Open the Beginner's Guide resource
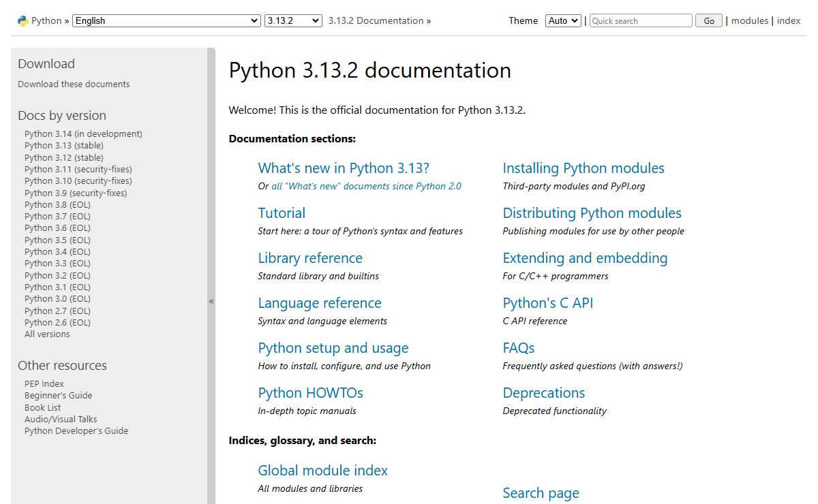818x504 pixels. click(58, 396)
